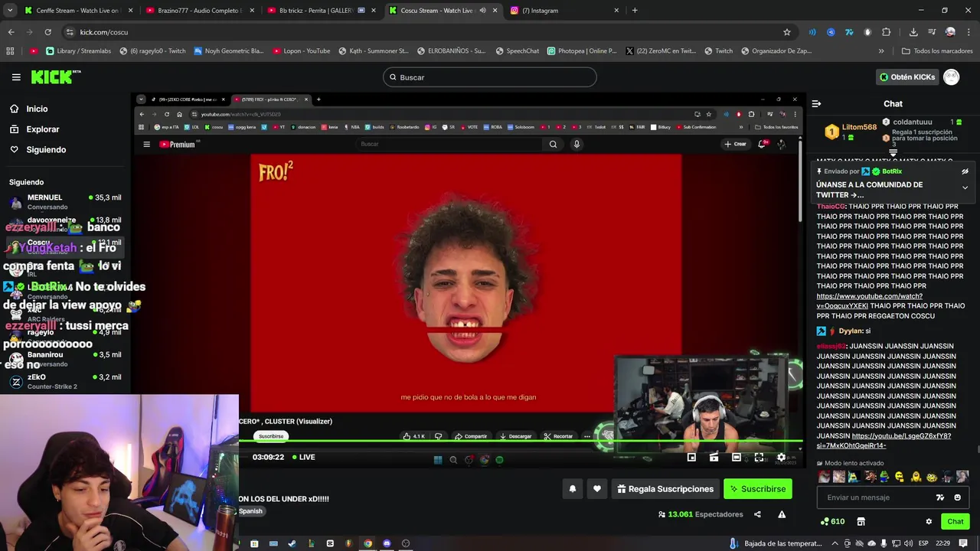980x551 pixels.
Task: Open notifications bell in embedded YouTube
Action: pyautogui.click(x=763, y=144)
